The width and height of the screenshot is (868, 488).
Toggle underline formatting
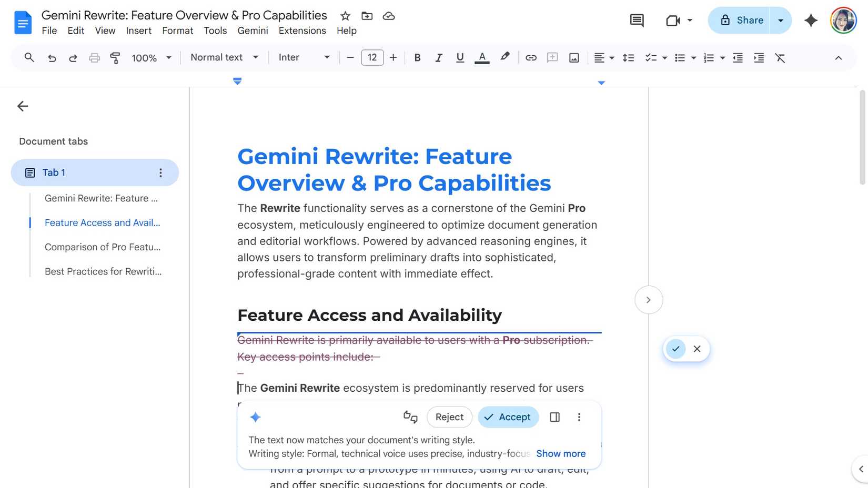[460, 58]
